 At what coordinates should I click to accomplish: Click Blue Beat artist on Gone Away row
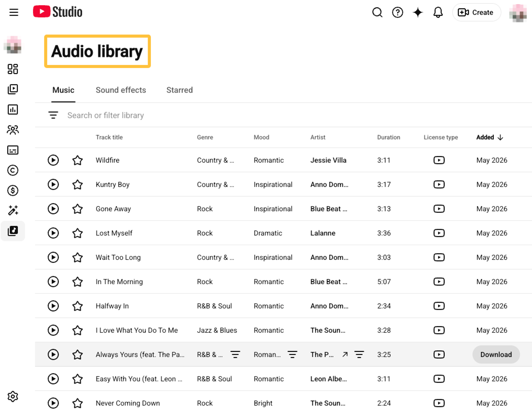coord(329,209)
